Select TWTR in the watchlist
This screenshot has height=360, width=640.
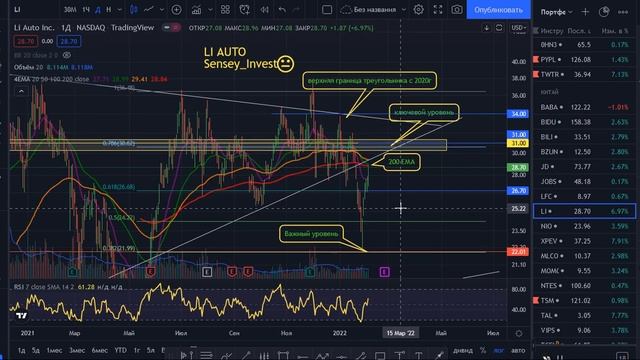pos(584,74)
